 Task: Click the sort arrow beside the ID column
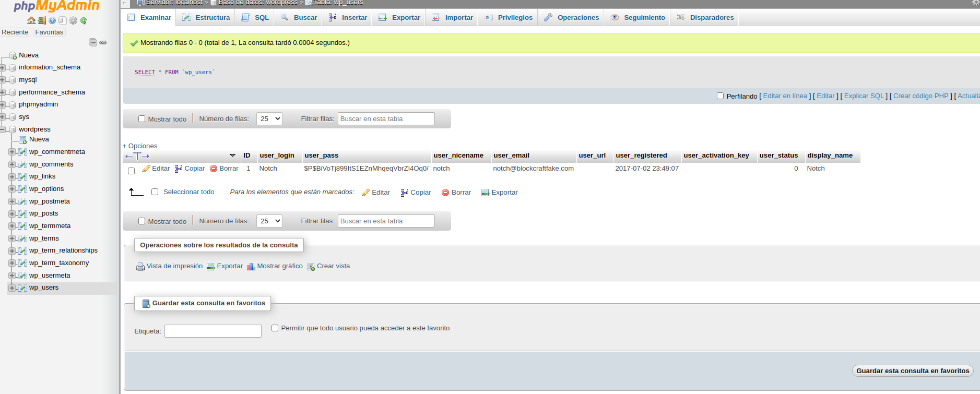click(x=233, y=156)
